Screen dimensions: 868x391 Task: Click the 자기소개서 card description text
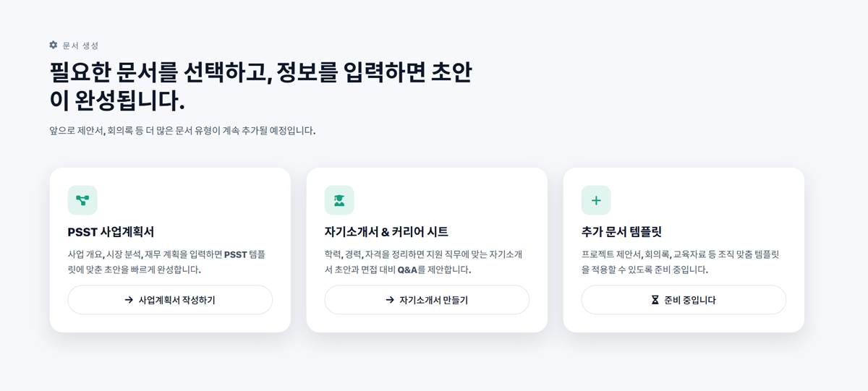coord(423,262)
